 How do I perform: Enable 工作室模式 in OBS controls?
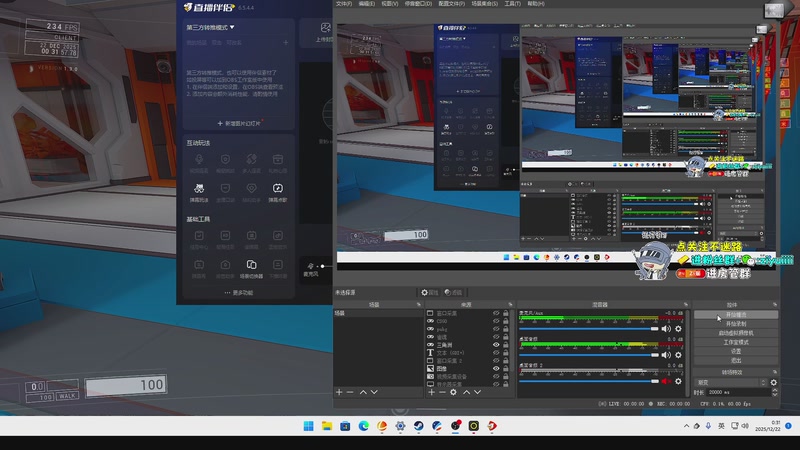pyautogui.click(x=736, y=342)
